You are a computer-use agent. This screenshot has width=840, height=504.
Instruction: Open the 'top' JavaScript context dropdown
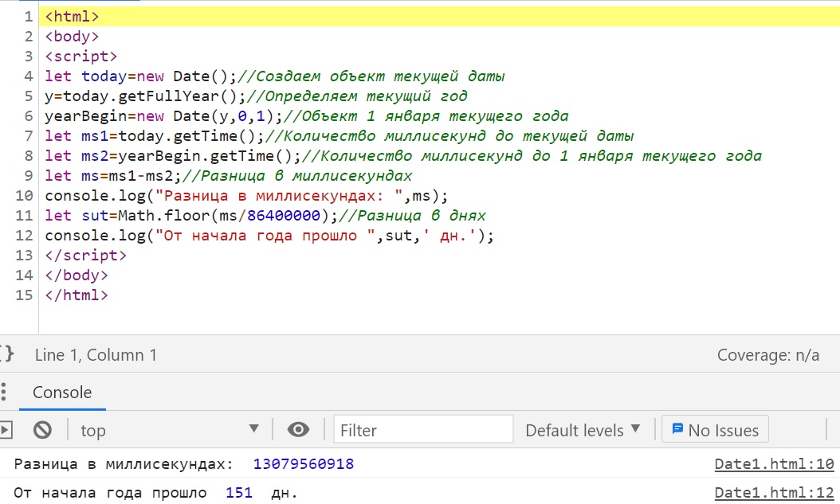tap(170, 430)
